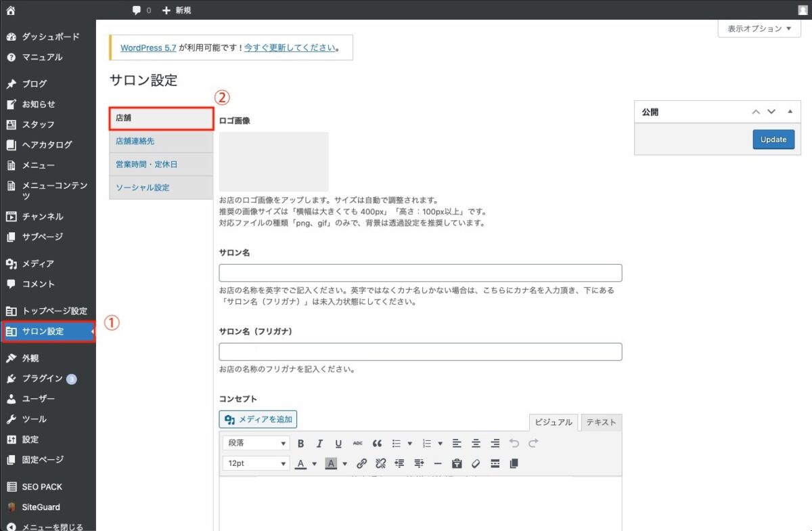
Task: Click the blue Update button
Action: coord(773,140)
